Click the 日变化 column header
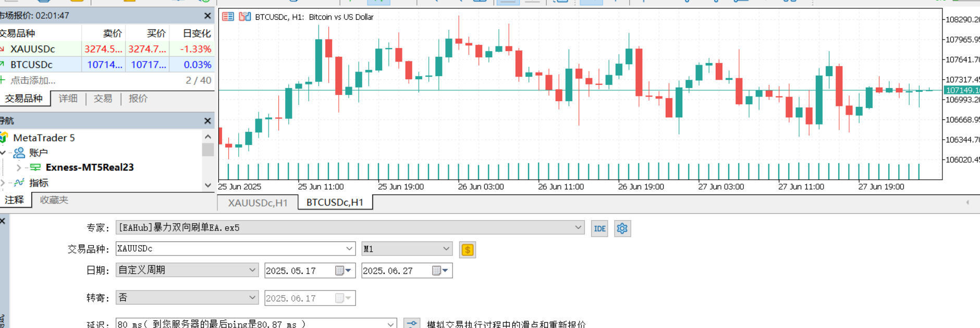This screenshot has height=328, width=980. [x=197, y=33]
